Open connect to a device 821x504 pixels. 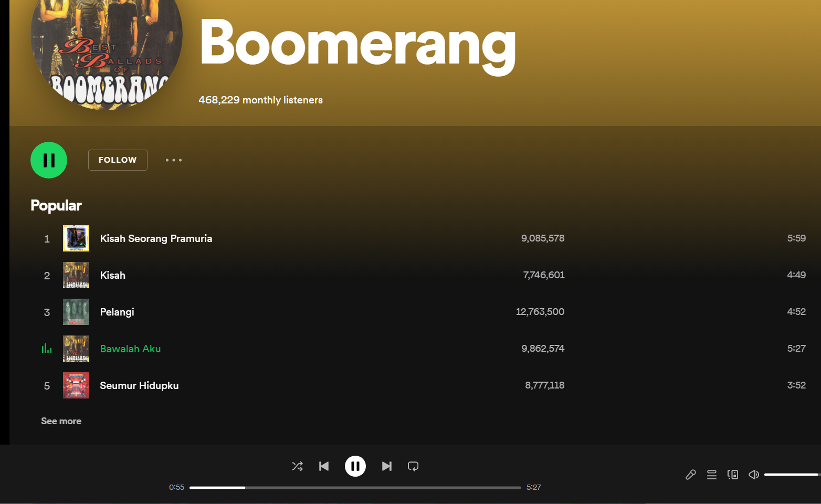(x=733, y=475)
